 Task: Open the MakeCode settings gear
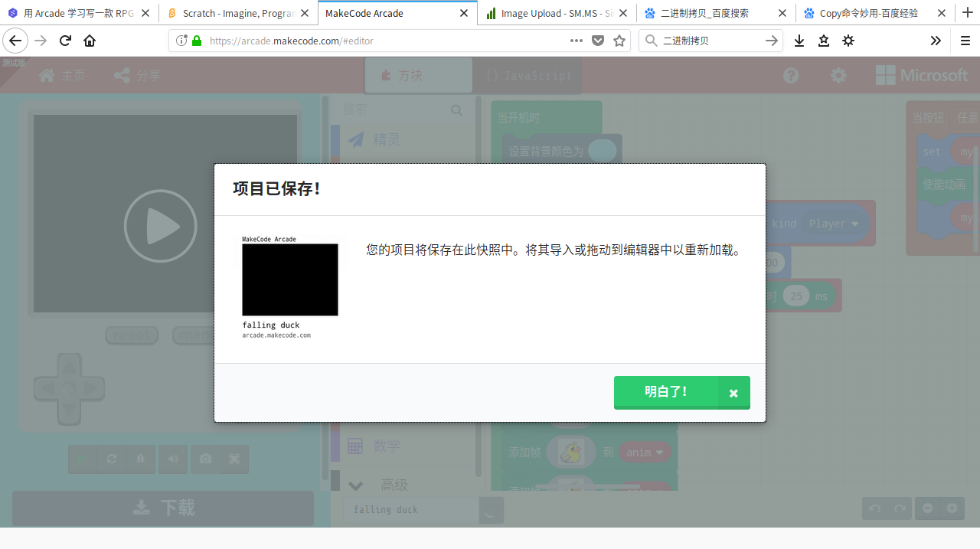pyautogui.click(x=839, y=75)
